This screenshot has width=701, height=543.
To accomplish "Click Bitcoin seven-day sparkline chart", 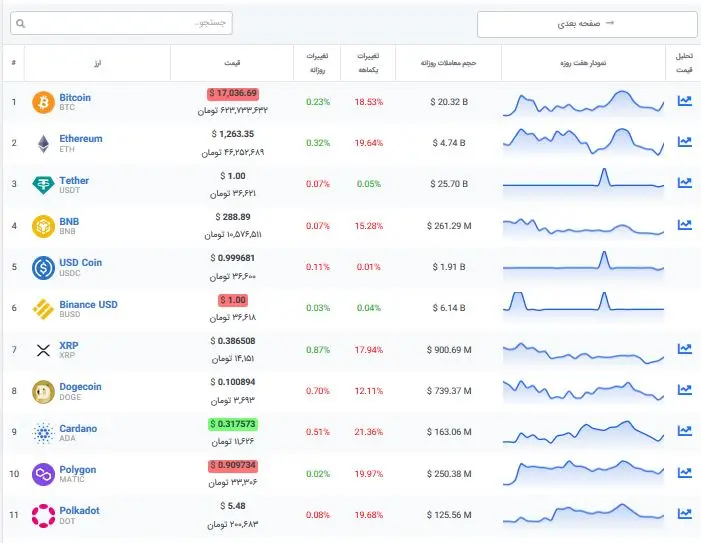I will [583, 103].
